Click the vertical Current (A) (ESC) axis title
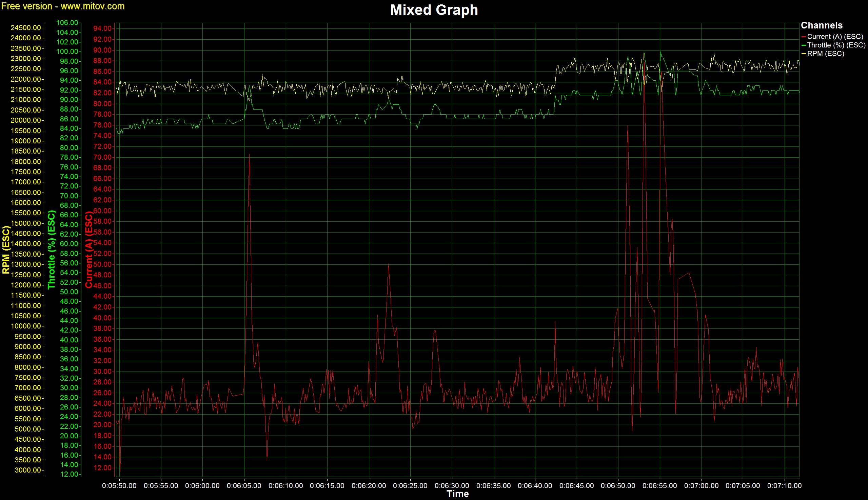Screen dimensions: 868x500 [x=89, y=249]
